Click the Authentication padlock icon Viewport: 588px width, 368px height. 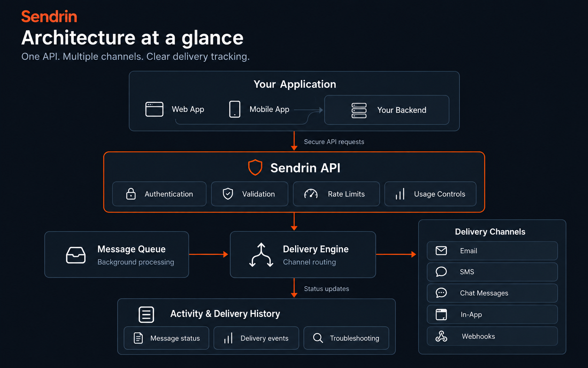(x=131, y=194)
